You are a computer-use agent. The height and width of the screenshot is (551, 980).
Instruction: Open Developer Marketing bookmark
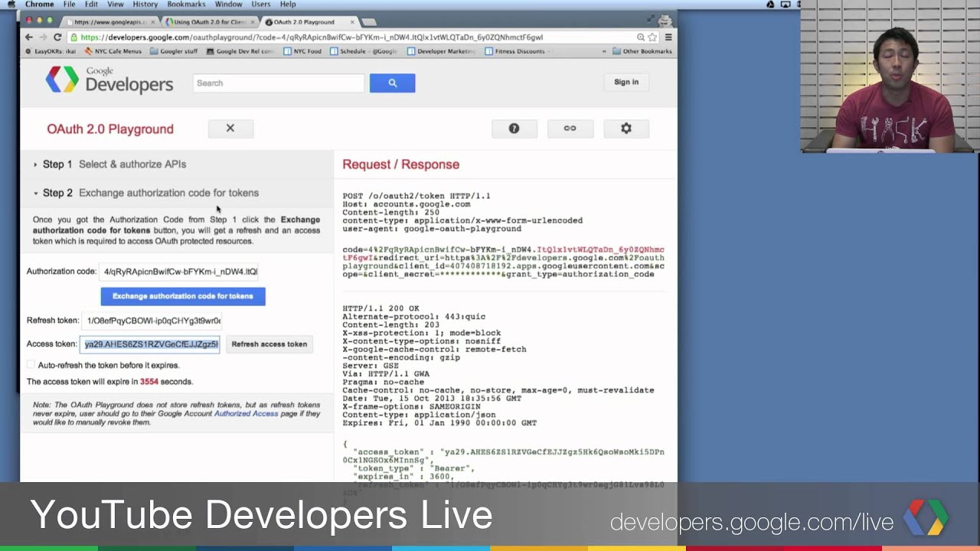442,51
